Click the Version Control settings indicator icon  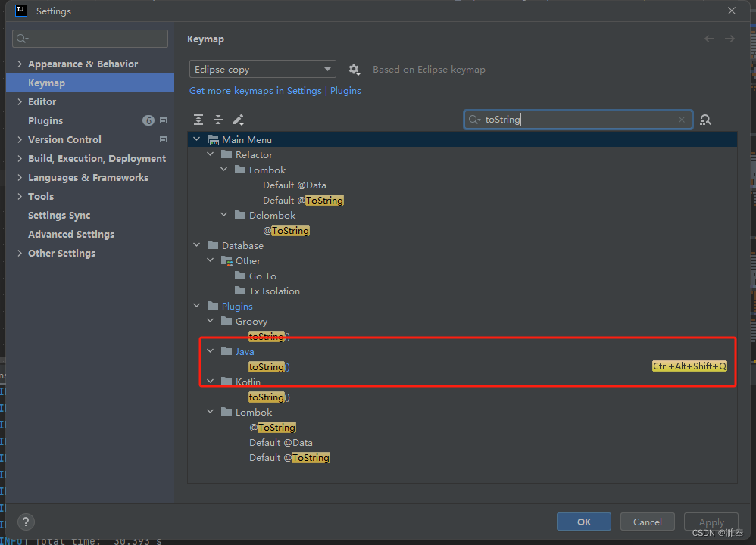(x=163, y=139)
